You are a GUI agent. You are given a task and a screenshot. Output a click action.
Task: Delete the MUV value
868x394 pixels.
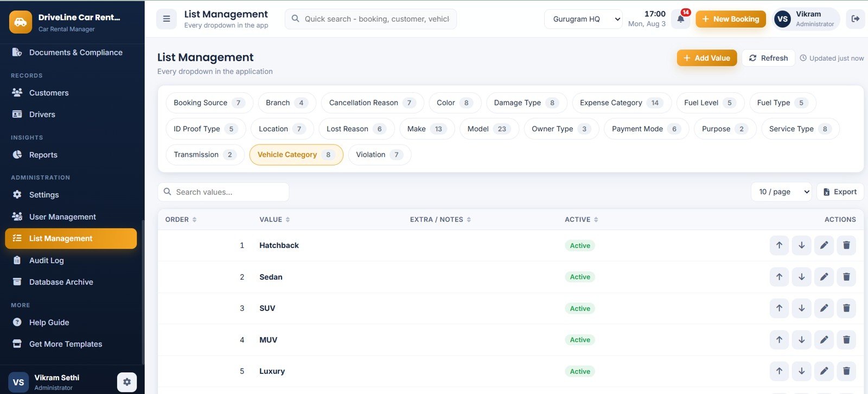[x=846, y=340]
